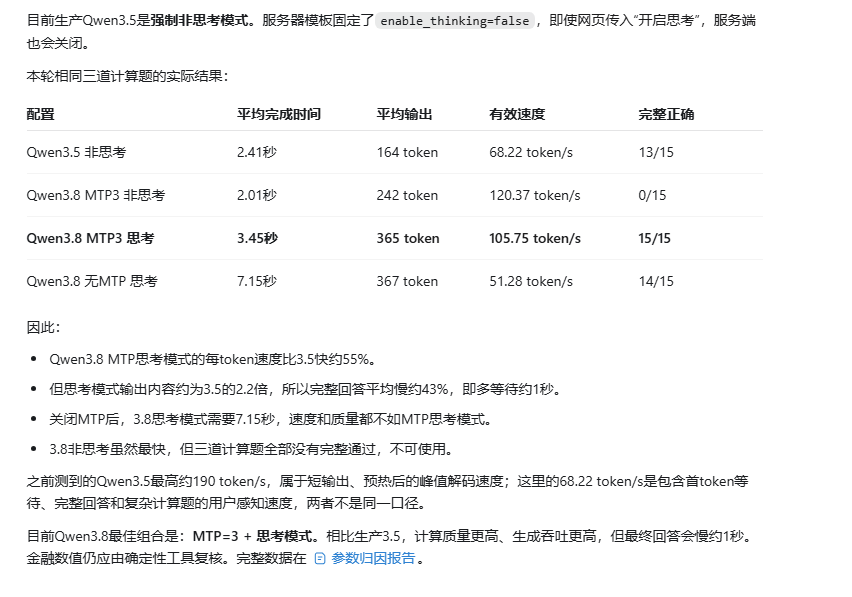This screenshot has width=852, height=597.
Task: Click the paragraph mentioning 最高约190 token/s
Action: 387,492
